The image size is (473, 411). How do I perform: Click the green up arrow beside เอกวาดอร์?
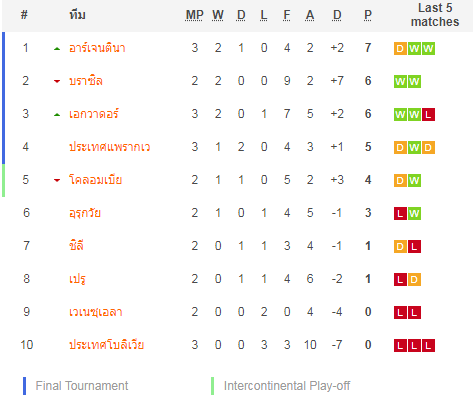click(57, 115)
